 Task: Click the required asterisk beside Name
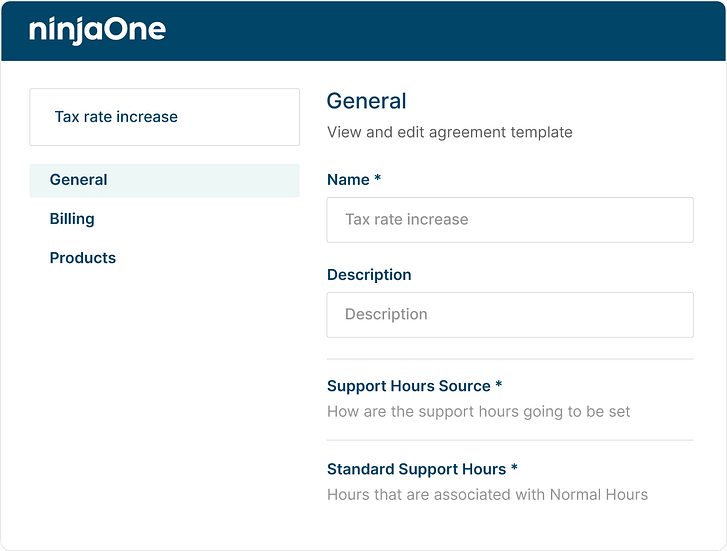click(x=377, y=177)
